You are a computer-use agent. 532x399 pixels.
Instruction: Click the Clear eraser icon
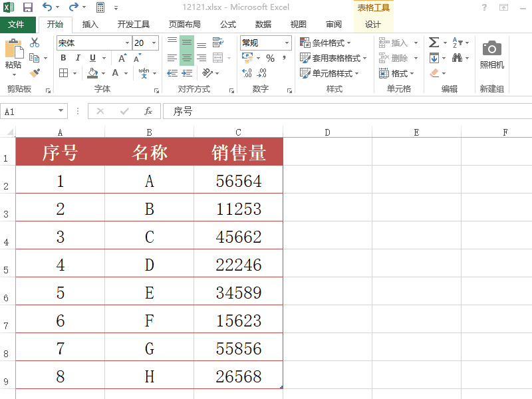(434, 72)
